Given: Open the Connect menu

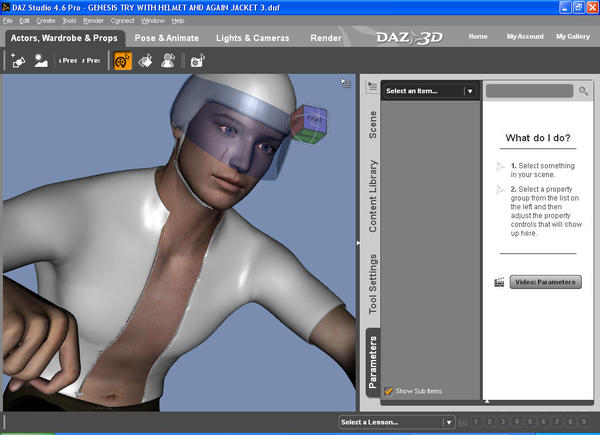Looking at the screenshot, I should 122,21.
